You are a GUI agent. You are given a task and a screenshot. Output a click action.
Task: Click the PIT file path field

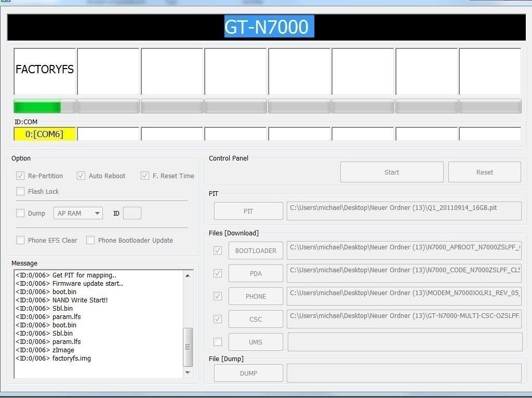tap(404, 211)
